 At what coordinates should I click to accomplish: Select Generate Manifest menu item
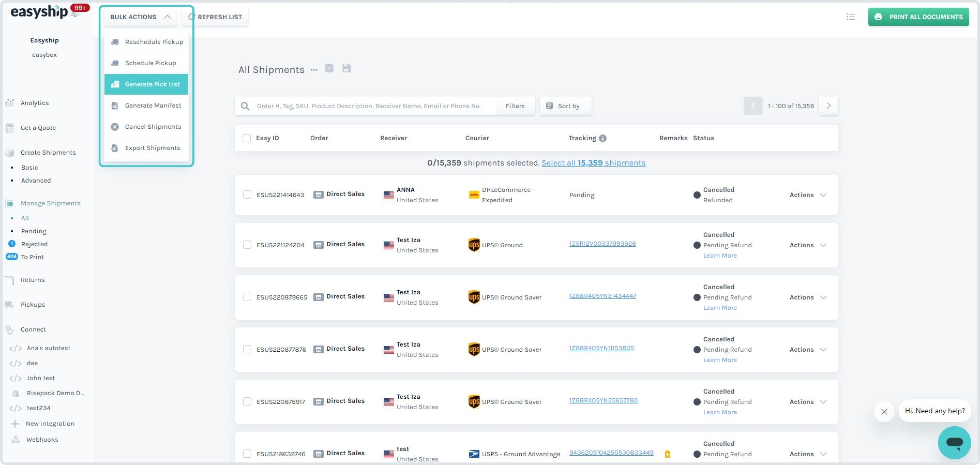146,106
